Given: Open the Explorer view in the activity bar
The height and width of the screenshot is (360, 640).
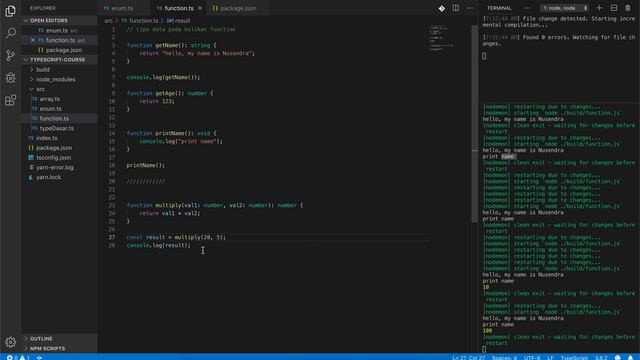Looking at the screenshot, I should (11, 11).
